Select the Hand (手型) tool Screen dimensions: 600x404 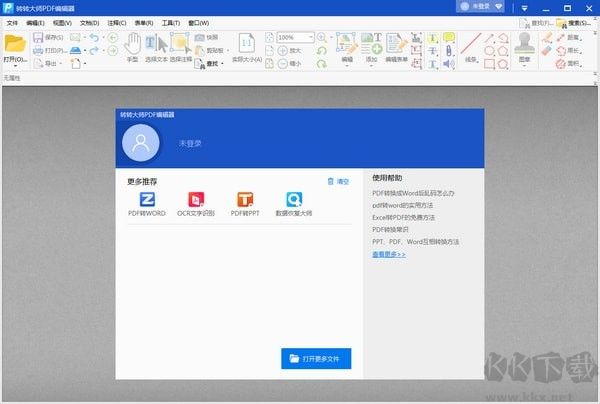click(x=133, y=45)
